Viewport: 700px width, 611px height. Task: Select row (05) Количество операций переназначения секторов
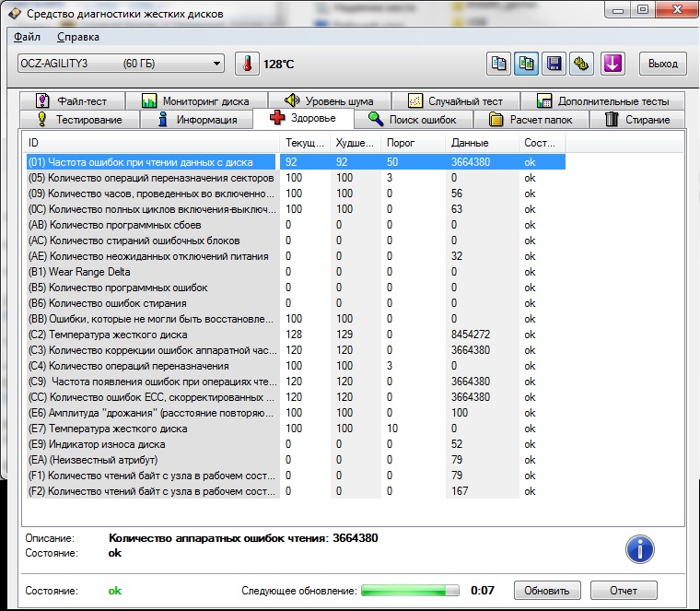[x=296, y=178]
